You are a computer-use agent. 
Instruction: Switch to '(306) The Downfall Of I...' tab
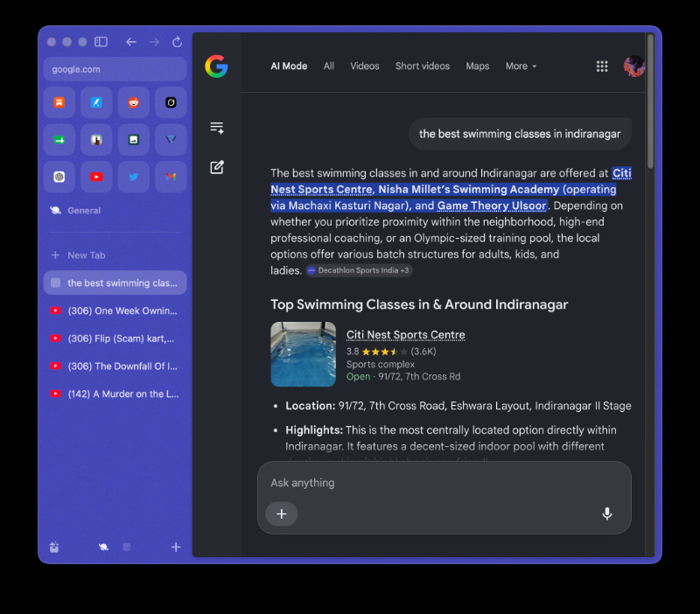pyautogui.click(x=115, y=366)
